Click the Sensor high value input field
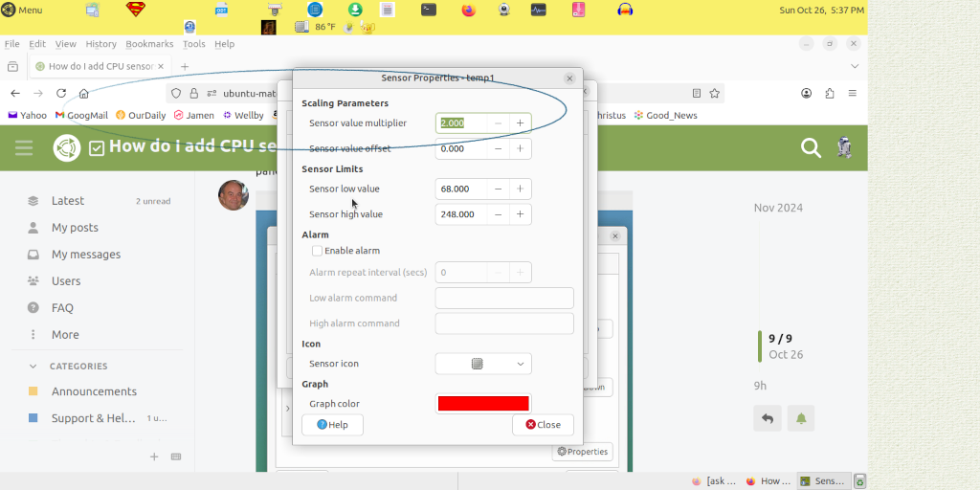This screenshot has height=490, width=980. (x=461, y=214)
